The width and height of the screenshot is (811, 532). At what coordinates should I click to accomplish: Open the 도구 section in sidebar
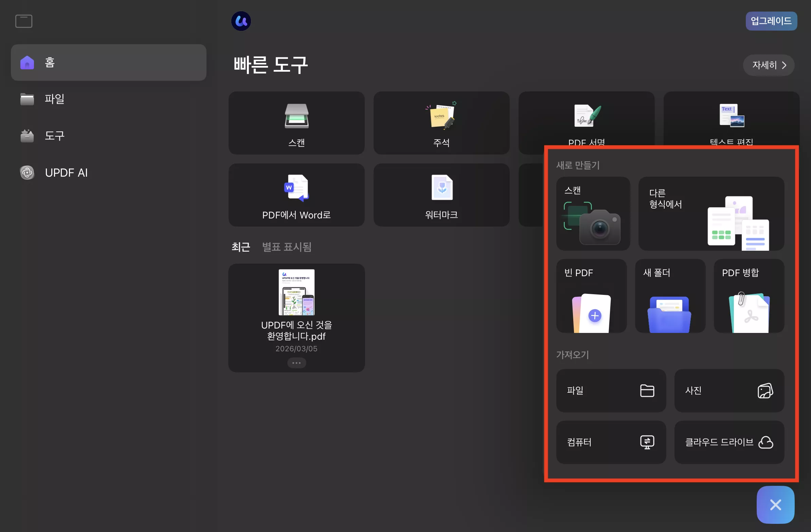point(55,136)
